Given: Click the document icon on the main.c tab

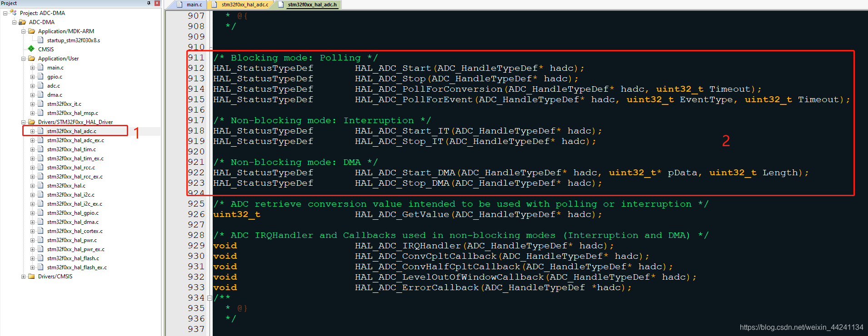Looking at the screenshot, I should click(180, 5).
